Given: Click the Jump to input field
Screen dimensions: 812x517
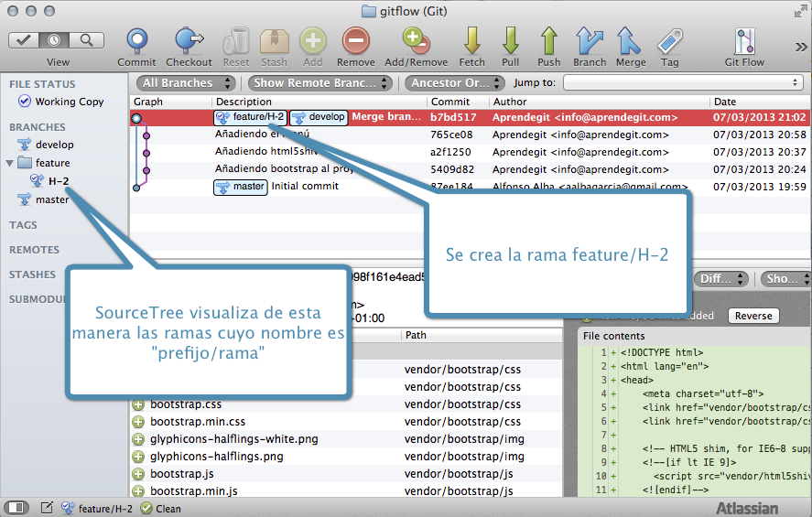Looking at the screenshot, I should click(682, 83).
